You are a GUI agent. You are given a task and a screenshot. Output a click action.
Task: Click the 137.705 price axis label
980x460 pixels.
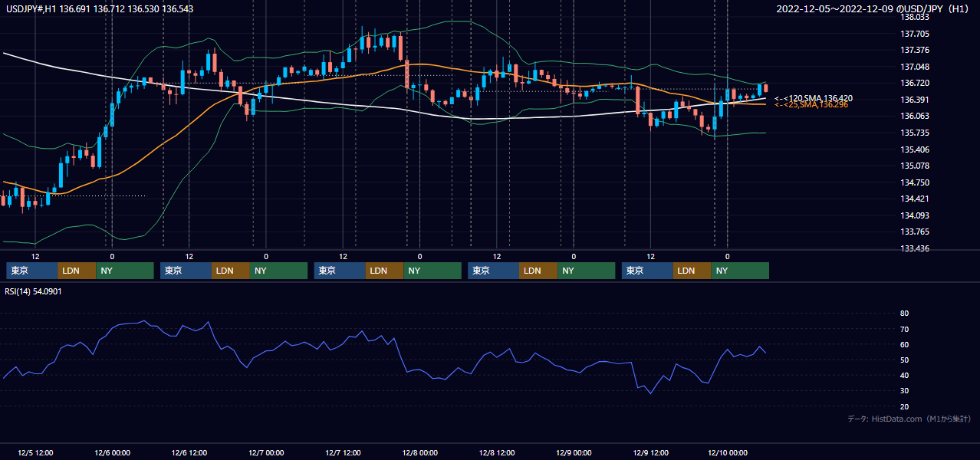click(x=914, y=34)
